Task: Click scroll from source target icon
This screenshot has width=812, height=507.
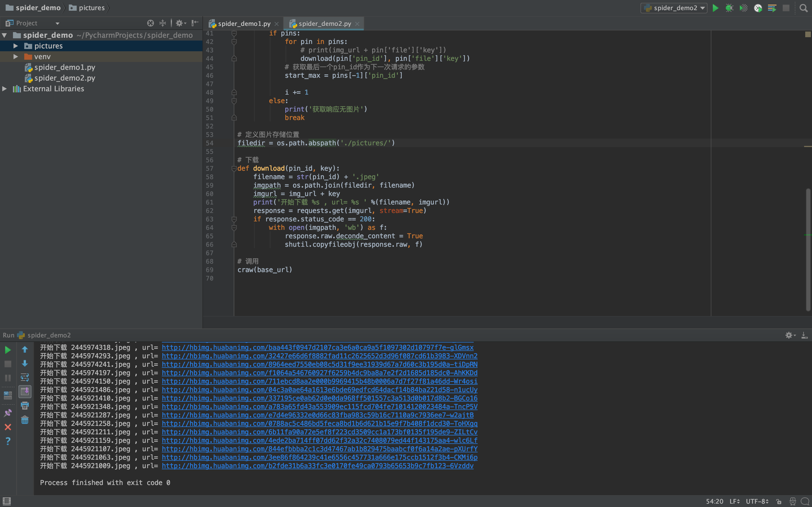Action: (150, 23)
